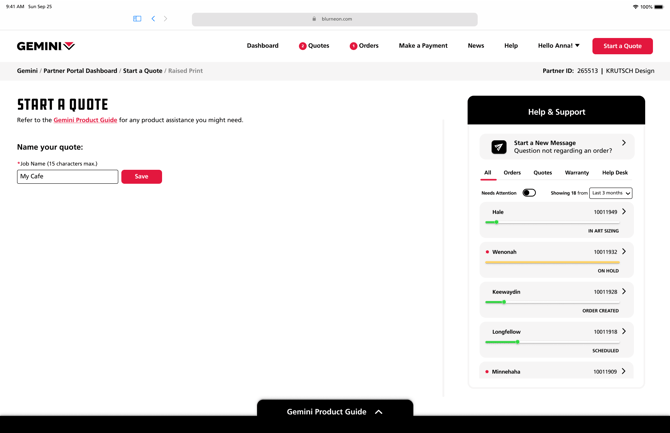
Task: Open Make a Payment in navigation
Action: point(423,46)
